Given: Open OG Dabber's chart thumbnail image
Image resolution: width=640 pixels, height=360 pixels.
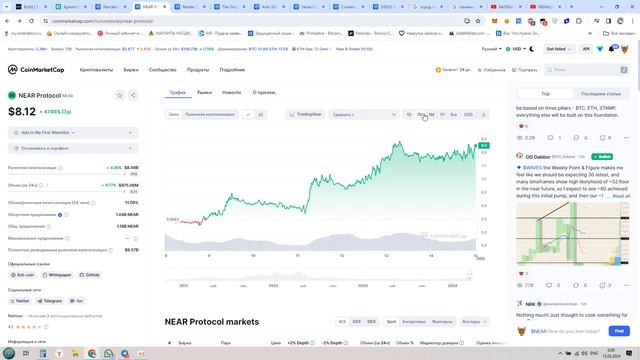Looking at the screenshot, I should (573, 234).
